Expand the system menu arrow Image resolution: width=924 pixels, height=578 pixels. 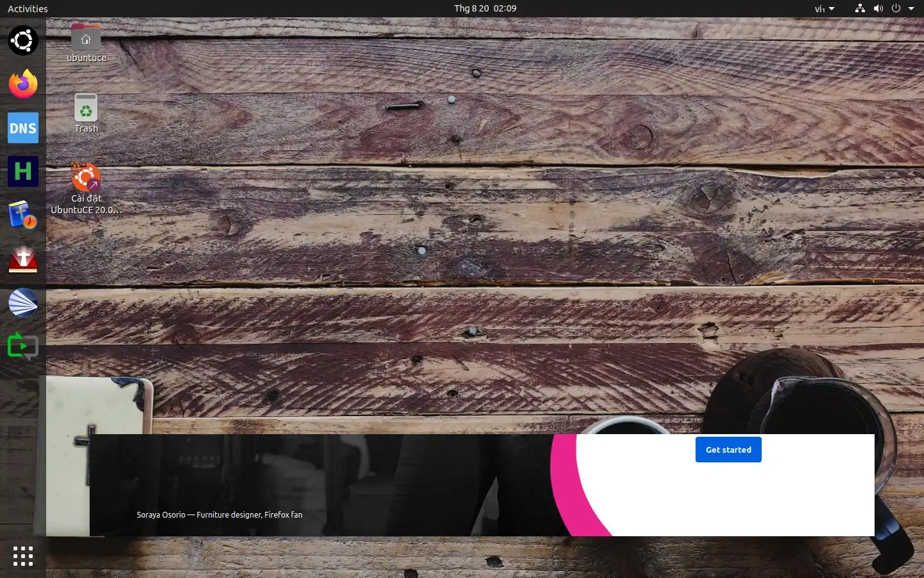911,8
